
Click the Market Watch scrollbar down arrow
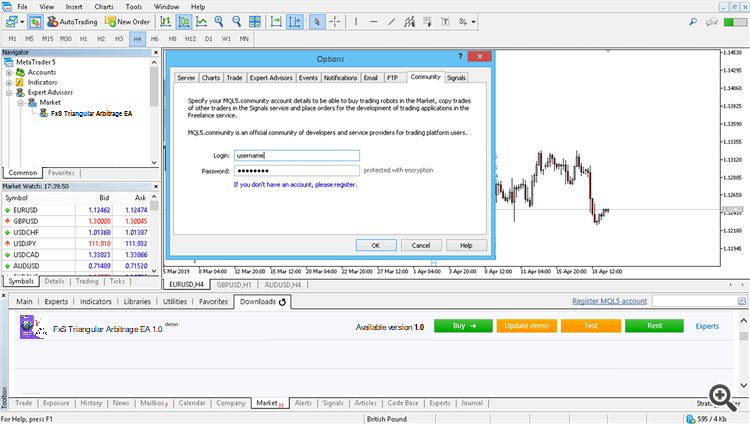point(154,271)
